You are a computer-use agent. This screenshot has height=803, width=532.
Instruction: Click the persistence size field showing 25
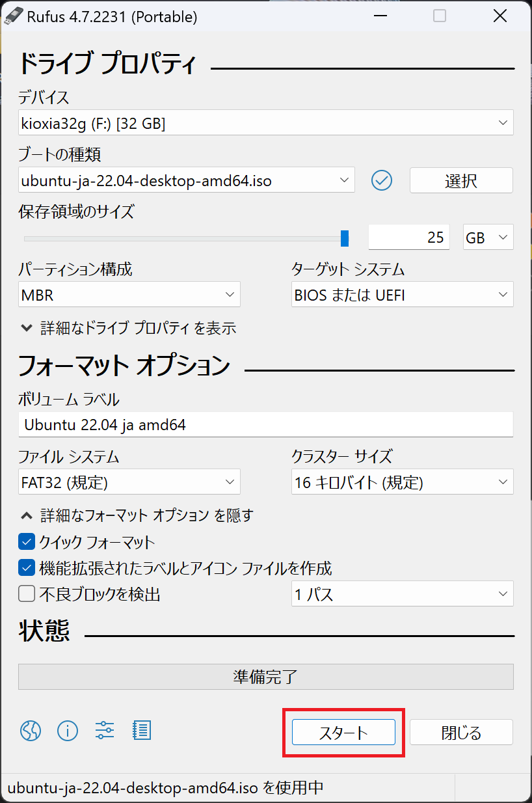click(x=409, y=238)
